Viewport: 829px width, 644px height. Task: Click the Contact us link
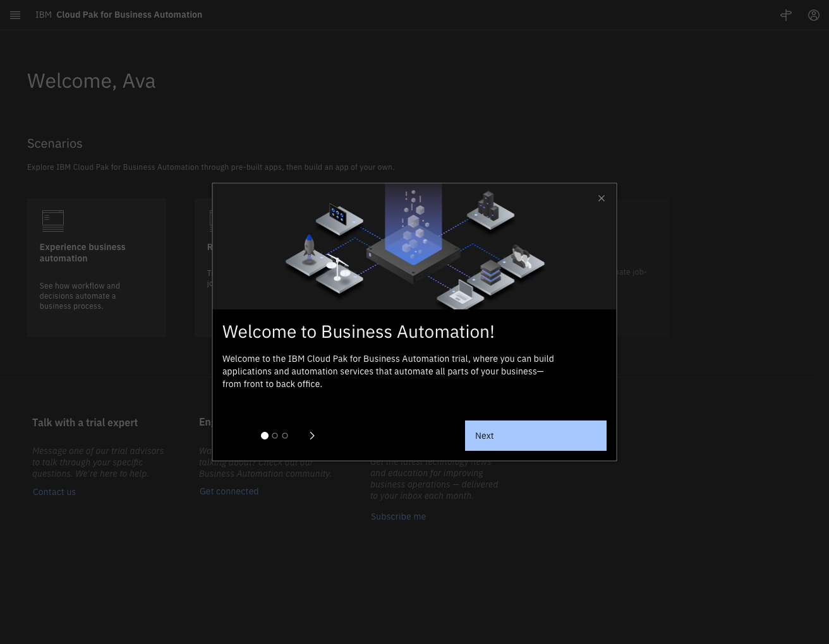(54, 492)
